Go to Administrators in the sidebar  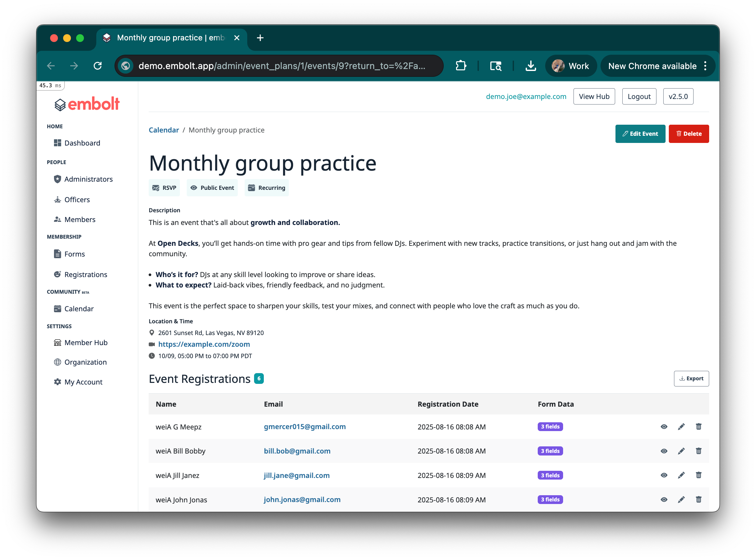pos(88,179)
